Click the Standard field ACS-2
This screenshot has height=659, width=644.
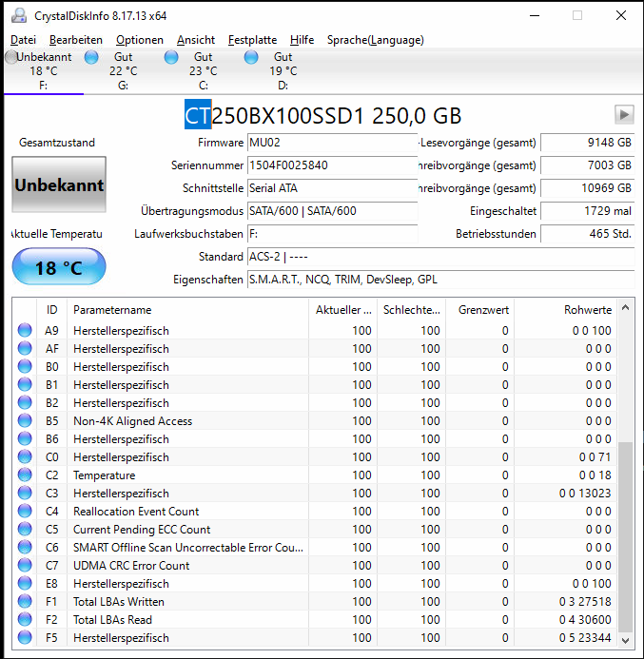tap(441, 257)
